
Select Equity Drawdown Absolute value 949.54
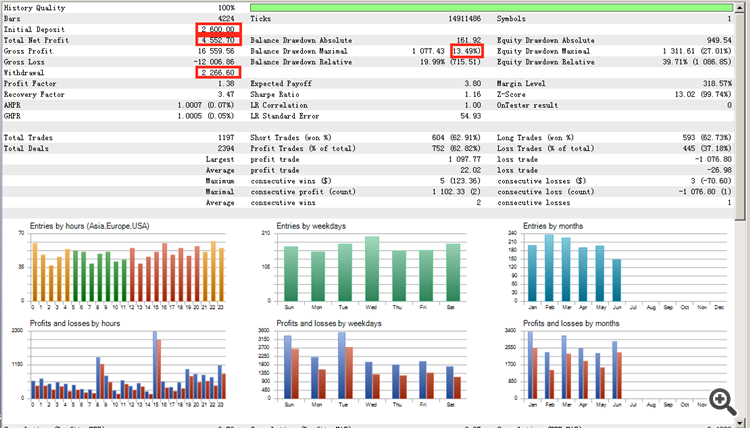719,40
